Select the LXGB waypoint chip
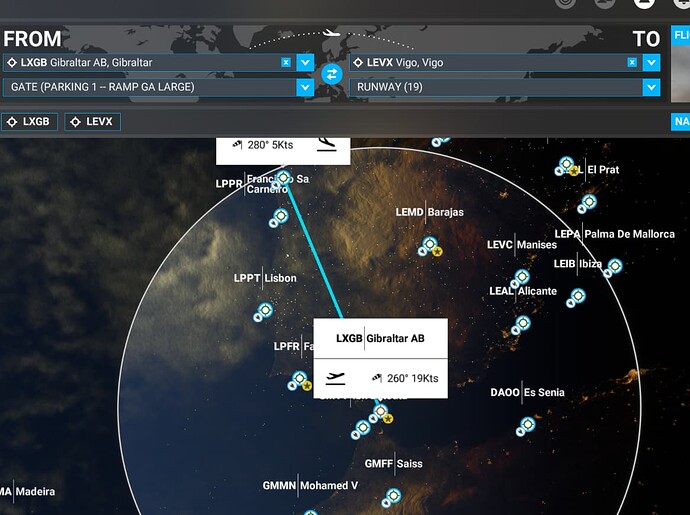 tap(29, 122)
